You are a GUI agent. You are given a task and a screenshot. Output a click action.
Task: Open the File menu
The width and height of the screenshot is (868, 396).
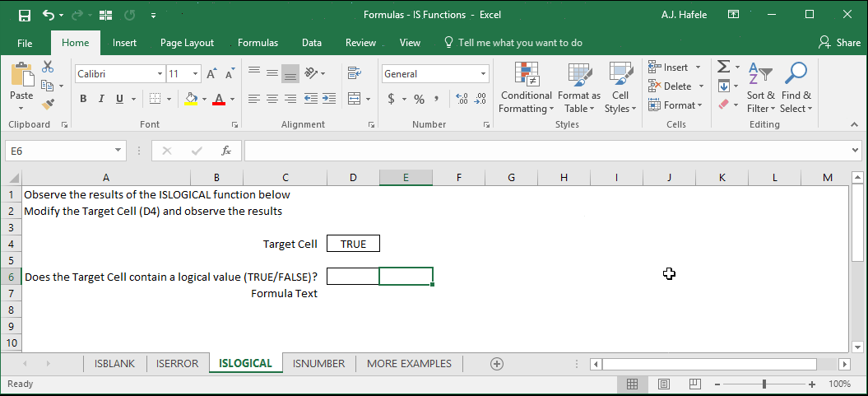[x=25, y=43]
